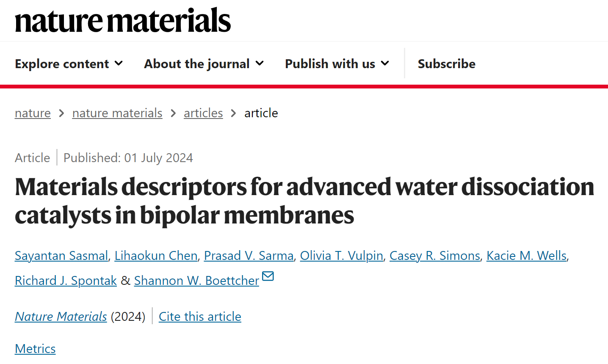Go to nature breadcrumb link
The width and height of the screenshot is (608, 364).
[x=33, y=113]
